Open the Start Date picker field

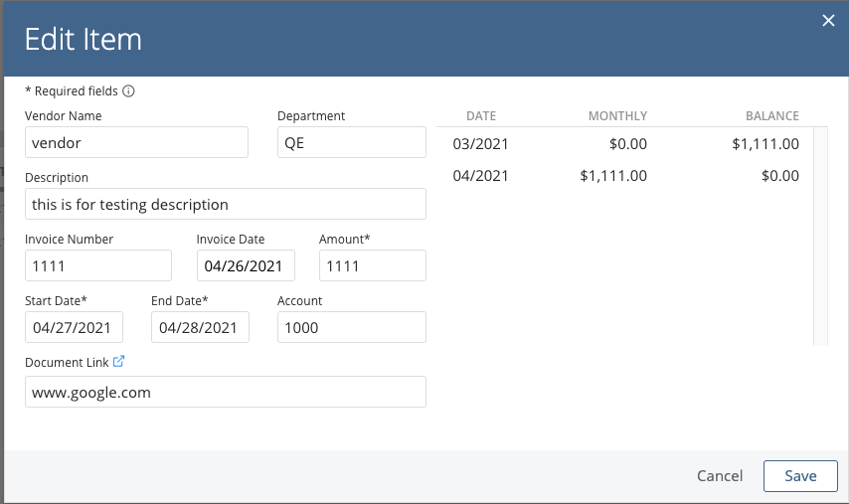click(75, 327)
